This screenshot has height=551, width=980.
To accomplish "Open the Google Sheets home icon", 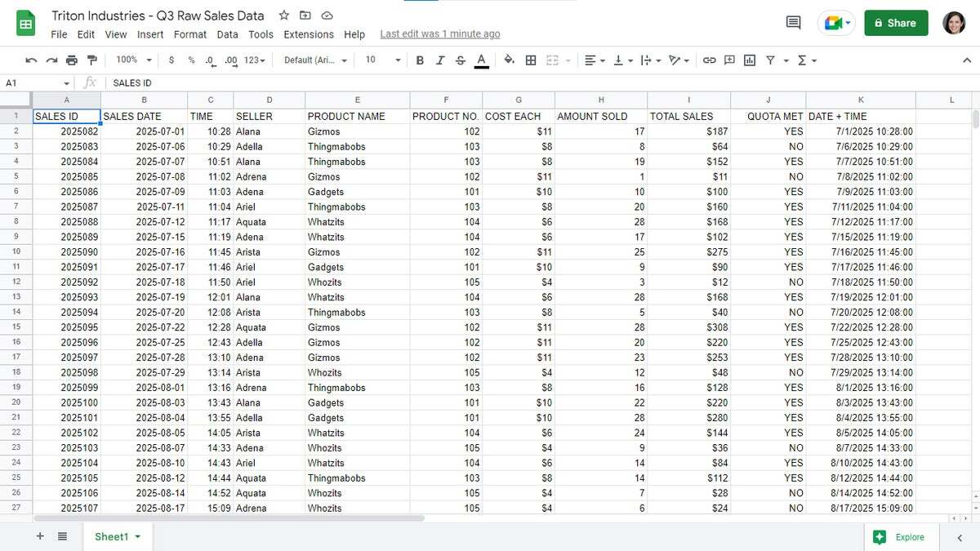I will 25,24.
